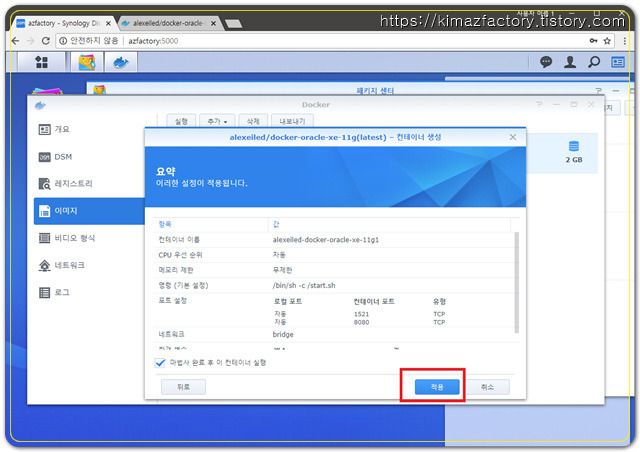
Task: Close the azfactory Synology browser tab
Action: [108, 24]
